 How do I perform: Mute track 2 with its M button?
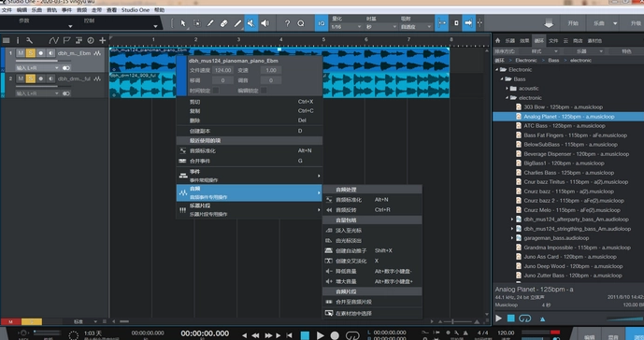click(21, 78)
